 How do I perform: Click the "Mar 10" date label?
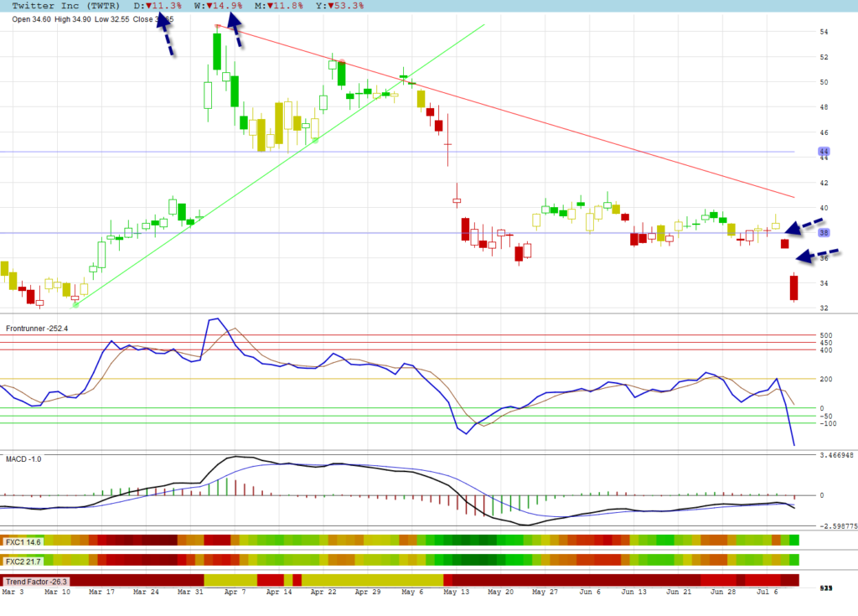pos(58,592)
